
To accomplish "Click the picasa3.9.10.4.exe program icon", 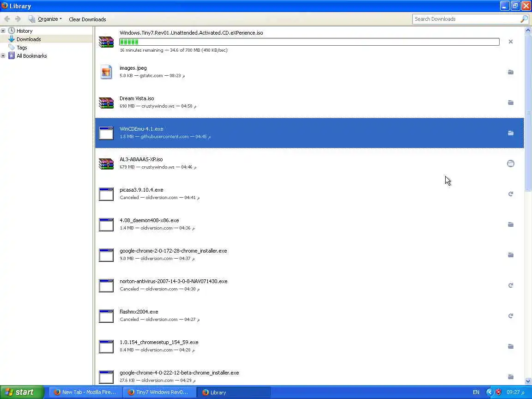I will click(106, 194).
